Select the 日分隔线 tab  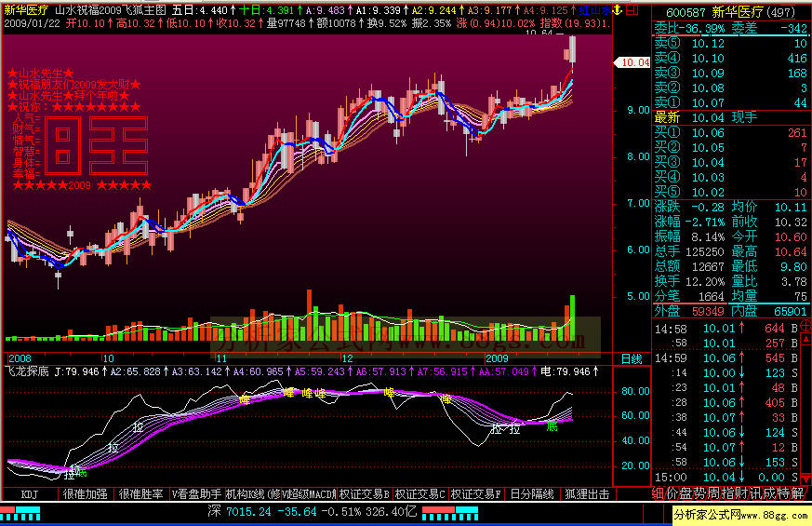tap(532, 494)
